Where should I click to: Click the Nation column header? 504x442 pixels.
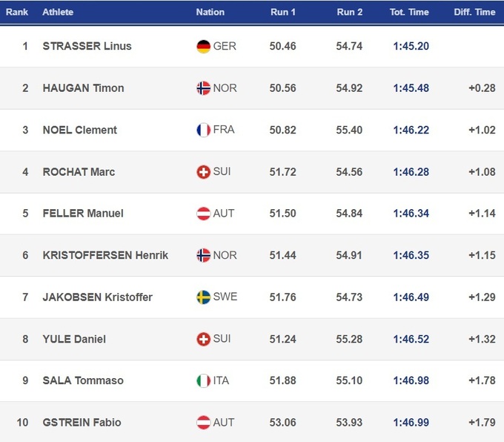click(210, 13)
